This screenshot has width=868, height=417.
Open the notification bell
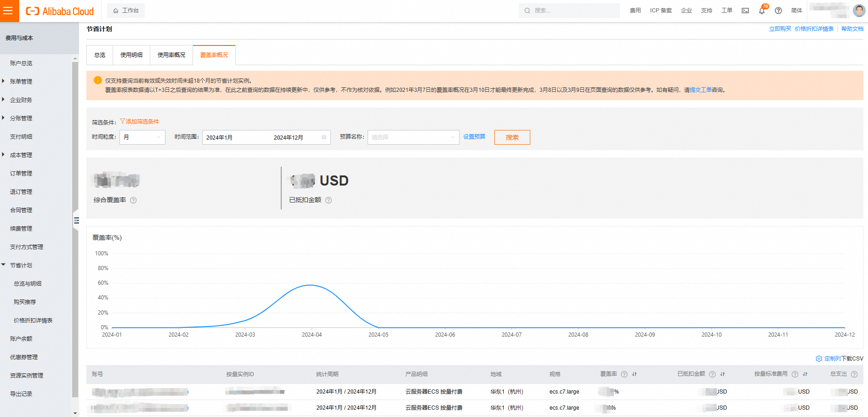[762, 11]
